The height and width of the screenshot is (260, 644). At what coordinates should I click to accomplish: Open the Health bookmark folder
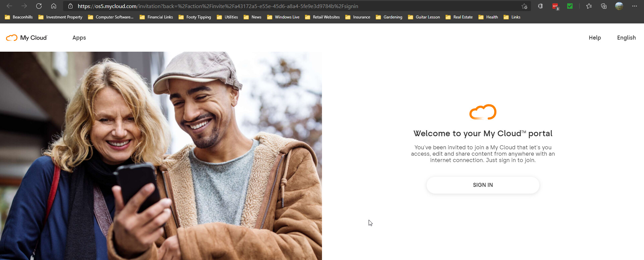(488, 17)
